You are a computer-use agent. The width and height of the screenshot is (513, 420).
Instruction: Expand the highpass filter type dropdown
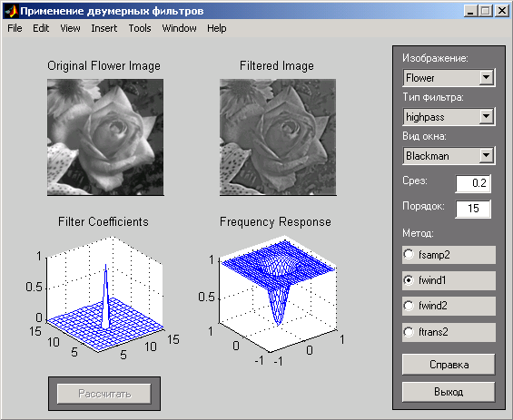(x=486, y=116)
